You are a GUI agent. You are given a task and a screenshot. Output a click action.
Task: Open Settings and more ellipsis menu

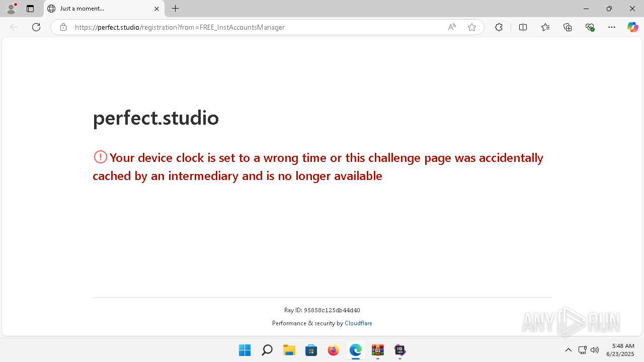tap(612, 27)
